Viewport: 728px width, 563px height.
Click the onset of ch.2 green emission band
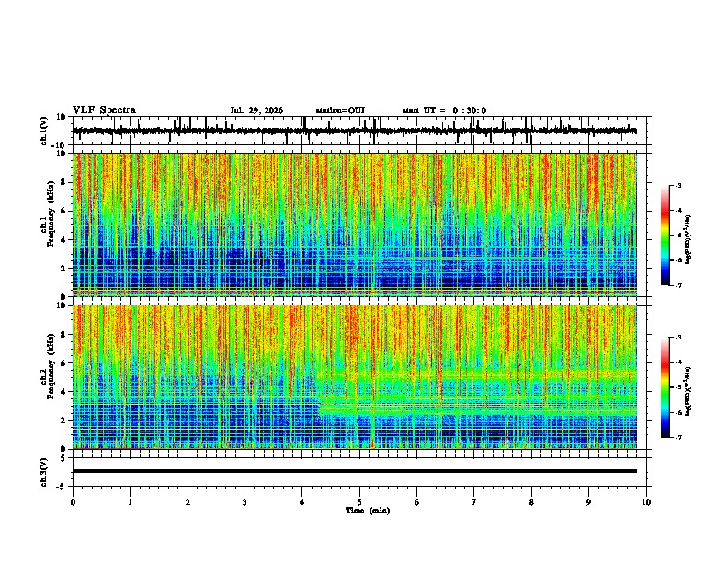pyautogui.click(x=320, y=408)
